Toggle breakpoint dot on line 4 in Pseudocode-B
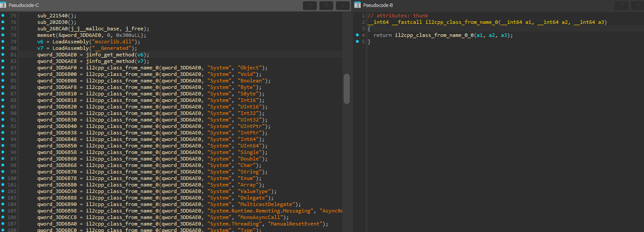The width and height of the screenshot is (644, 232). tap(357, 35)
